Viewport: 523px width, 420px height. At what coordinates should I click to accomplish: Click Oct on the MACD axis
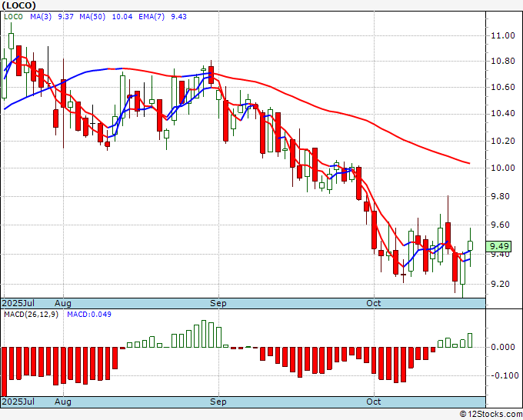pos(374,402)
